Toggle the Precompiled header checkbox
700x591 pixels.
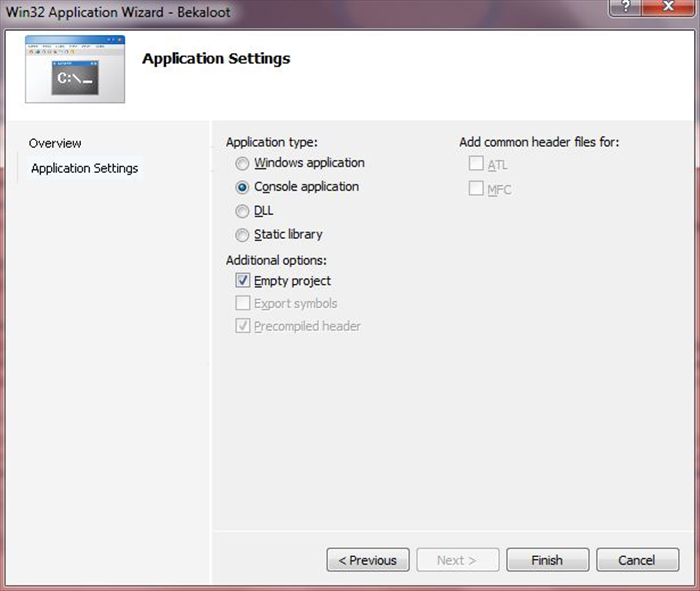point(242,326)
